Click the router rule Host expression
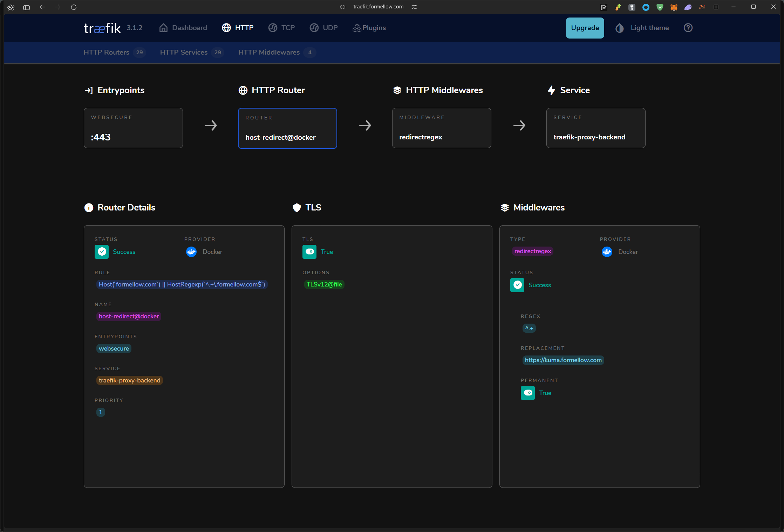The width and height of the screenshot is (784, 532). (182, 284)
